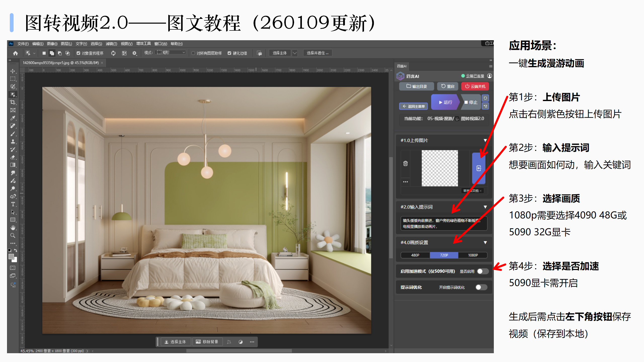
Task: Click the red 云端关机 shutdown button
Action: (x=475, y=86)
